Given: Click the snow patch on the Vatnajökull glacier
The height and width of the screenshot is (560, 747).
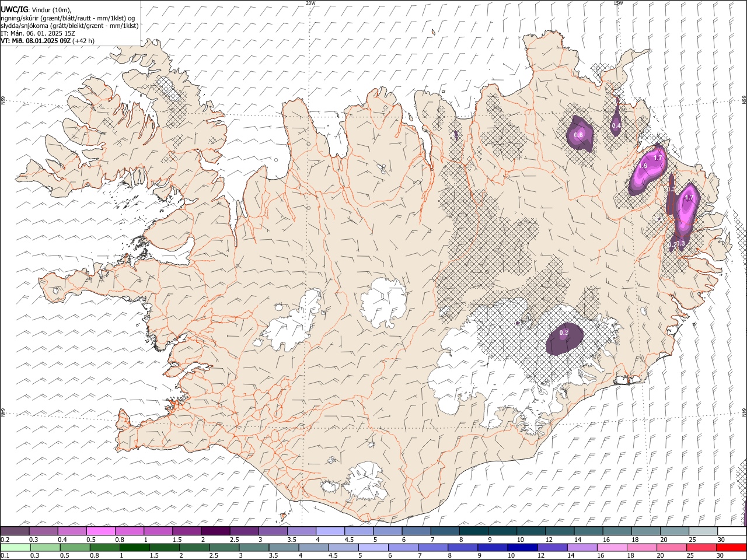Looking at the screenshot, I should click(564, 338).
